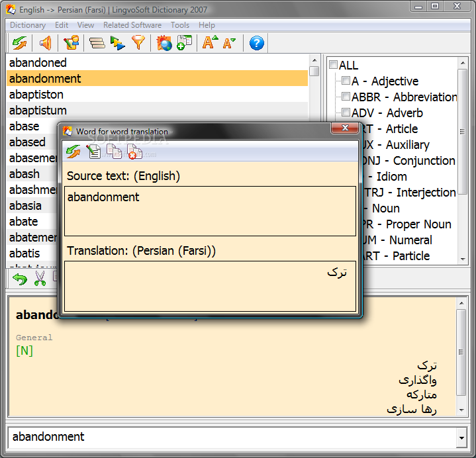Open the search box dropdown arrow
The height and width of the screenshot is (458, 476).
(x=461, y=437)
